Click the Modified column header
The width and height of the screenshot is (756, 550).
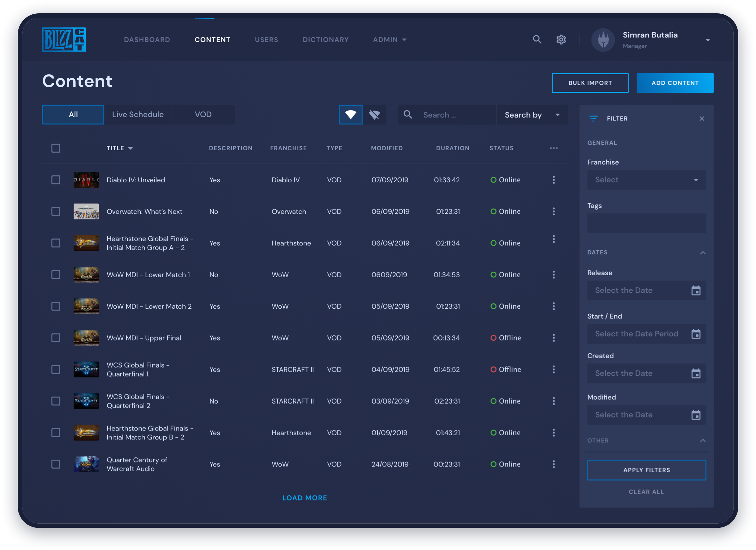[387, 148]
